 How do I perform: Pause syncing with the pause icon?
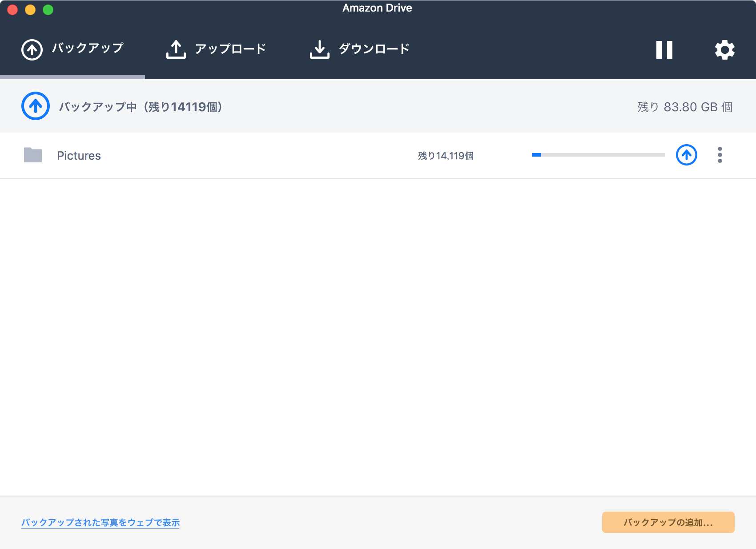point(664,50)
